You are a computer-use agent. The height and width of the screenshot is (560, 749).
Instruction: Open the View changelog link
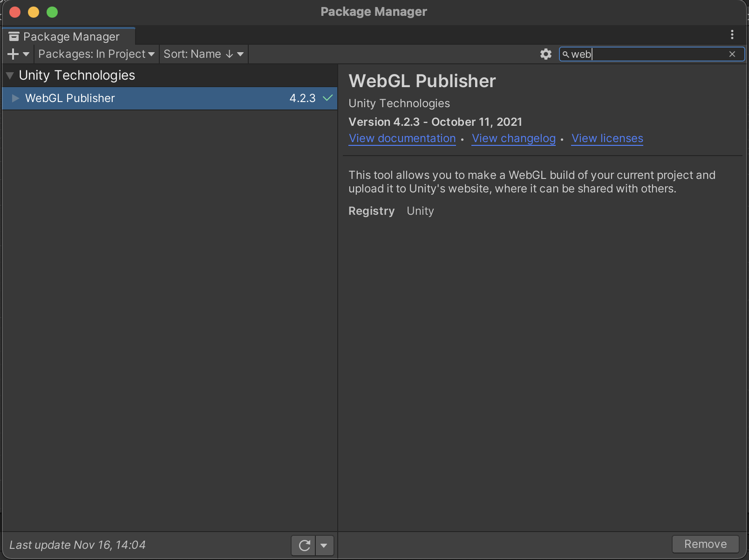[x=513, y=138]
